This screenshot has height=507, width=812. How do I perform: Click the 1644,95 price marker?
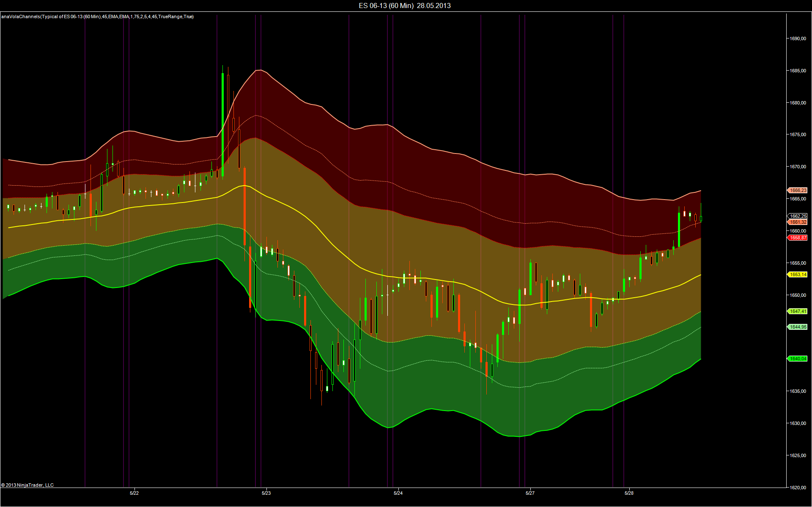[797, 327]
